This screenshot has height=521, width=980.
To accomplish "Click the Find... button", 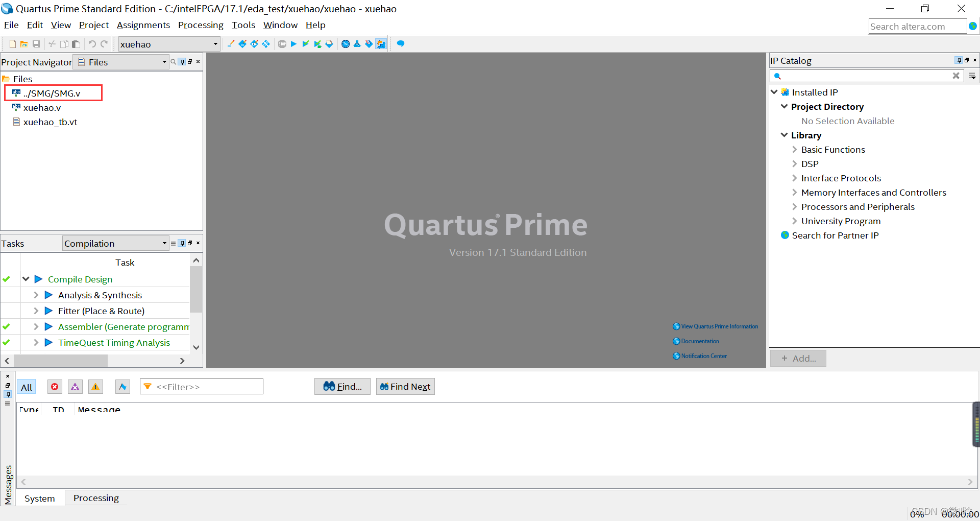I will (342, 387).
